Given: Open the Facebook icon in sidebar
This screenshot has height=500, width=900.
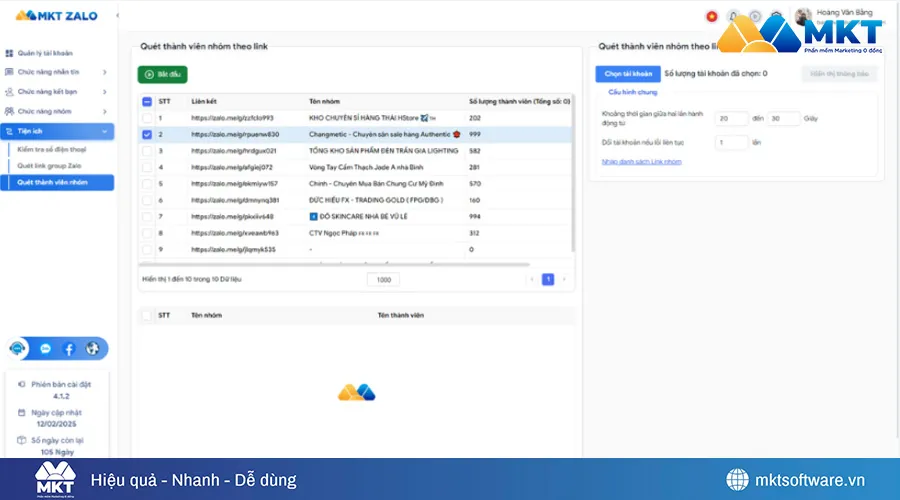Looking at the screenshot, I should click(69, 349).
